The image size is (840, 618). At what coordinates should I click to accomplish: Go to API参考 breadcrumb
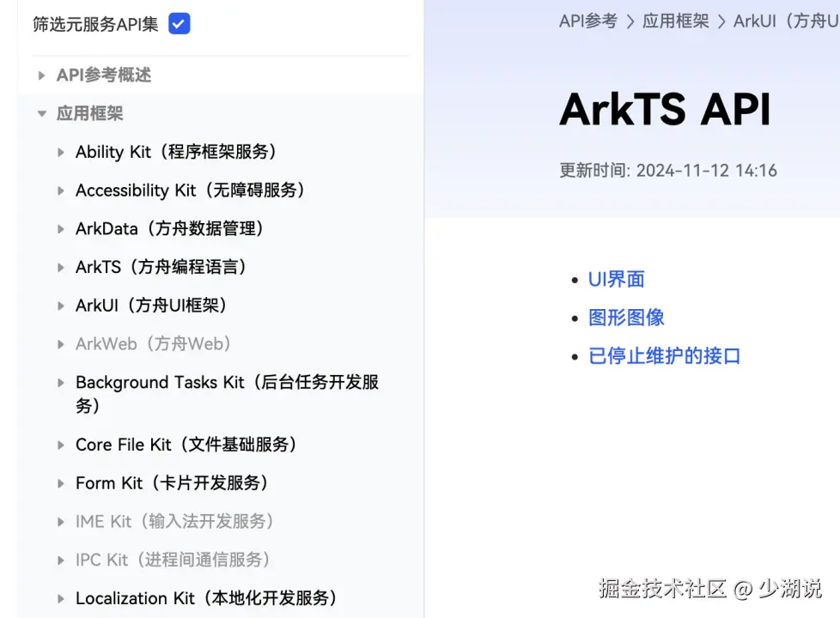pos(588,21)
